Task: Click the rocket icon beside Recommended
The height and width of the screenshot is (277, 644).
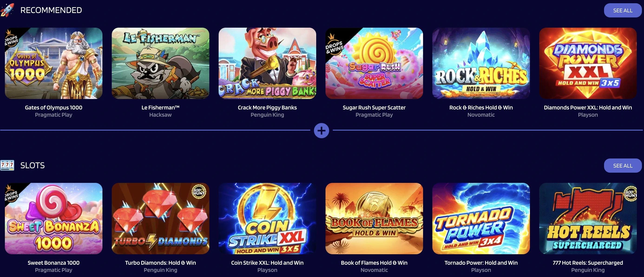Action: [7, 10]
